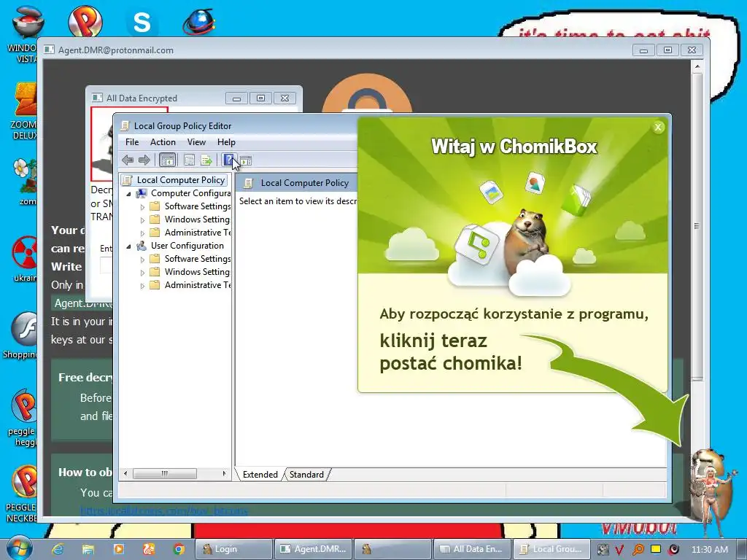Expand Windows Settings under User Configuration
Screen dimensions: 747x560
coord(142,273)
